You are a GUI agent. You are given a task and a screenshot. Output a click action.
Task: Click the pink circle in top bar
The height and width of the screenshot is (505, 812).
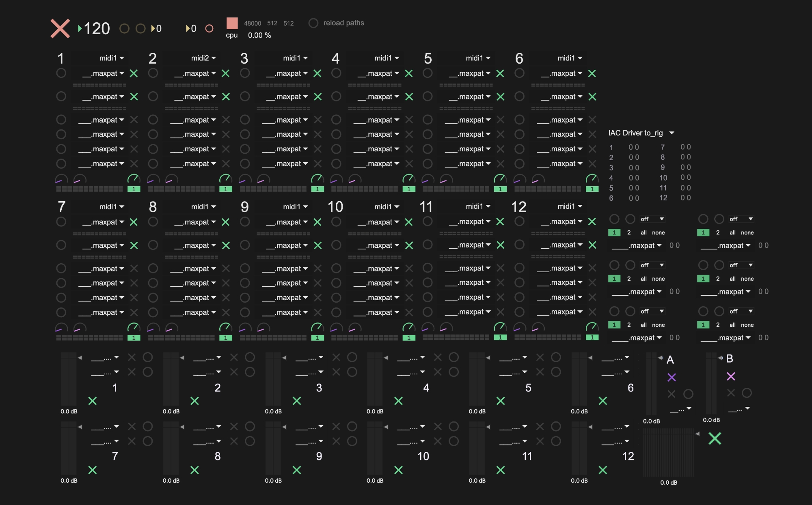209,28
